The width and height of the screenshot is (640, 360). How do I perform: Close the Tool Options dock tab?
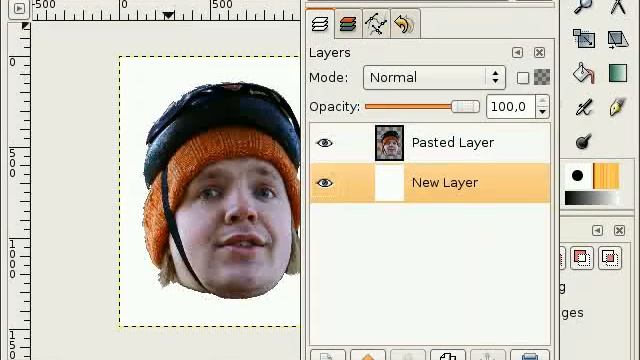point(619,231)
